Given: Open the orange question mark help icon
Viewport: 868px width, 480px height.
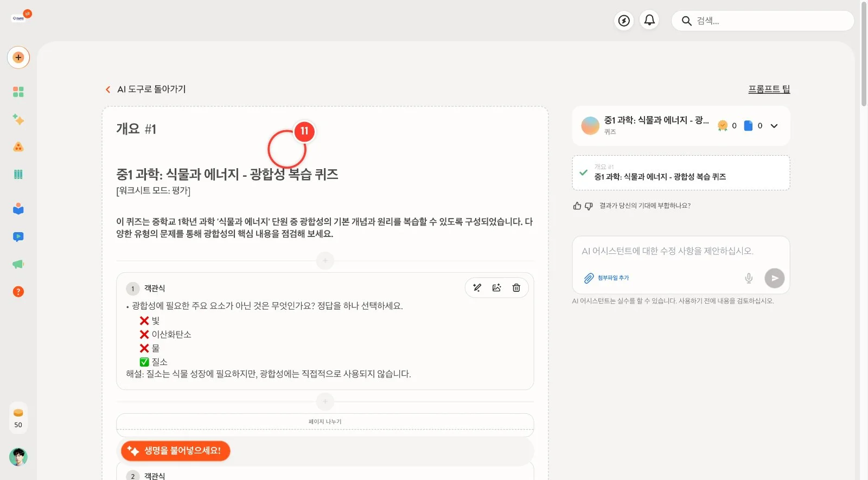Looking at the screenshot, I should point(18,292).
